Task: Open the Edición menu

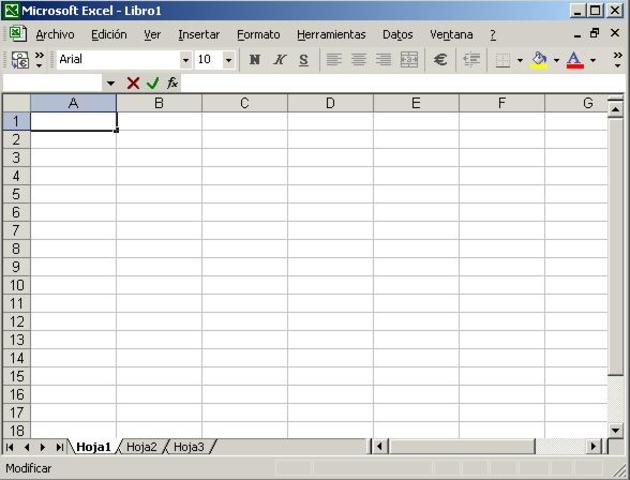Action: [109, 35]
